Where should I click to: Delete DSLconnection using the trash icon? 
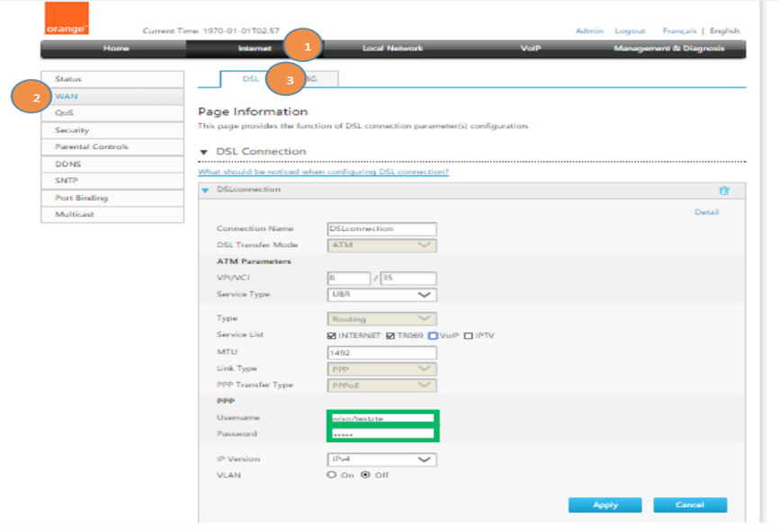pos(723,191)
